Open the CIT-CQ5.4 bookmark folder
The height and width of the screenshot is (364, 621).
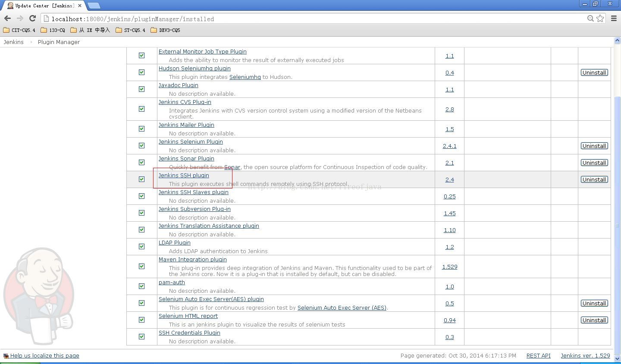point(19,30)
